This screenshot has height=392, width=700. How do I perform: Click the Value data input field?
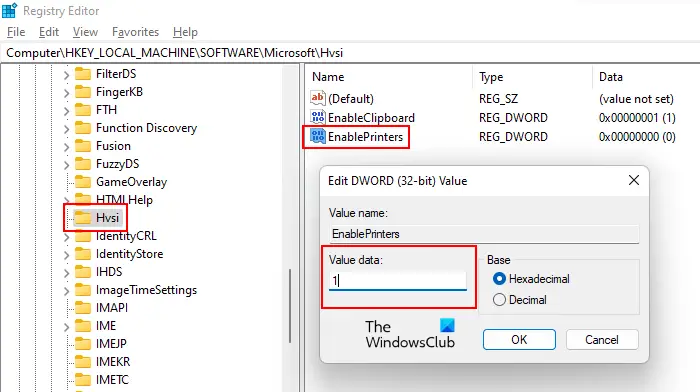pos(398,280)
